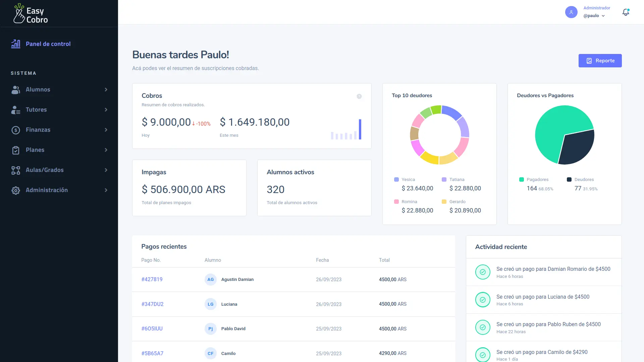Click the Administración gear icon
This screenshot has height=362, width=644.
(16, 190)
